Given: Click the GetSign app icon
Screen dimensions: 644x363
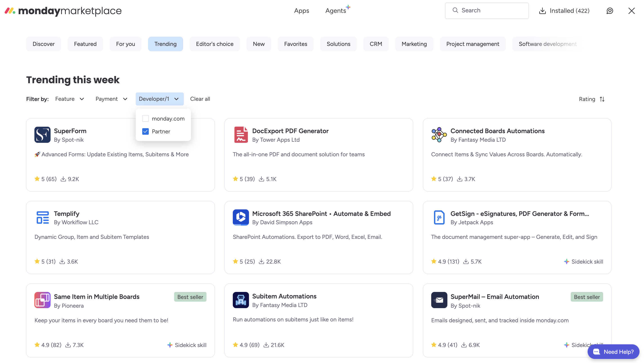Looking at the screenshot, I should coord(439,217).
